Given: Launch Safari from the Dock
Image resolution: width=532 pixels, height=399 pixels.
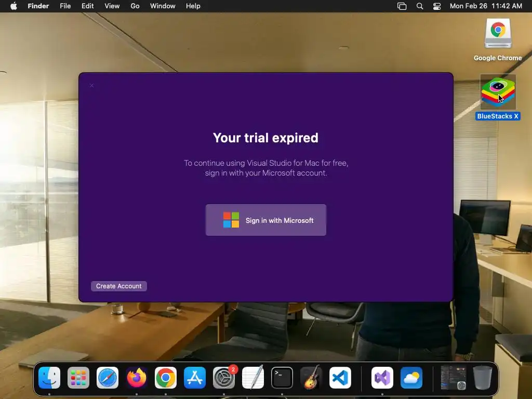Looking at the screenshot, I should click(x=108, y=378).
